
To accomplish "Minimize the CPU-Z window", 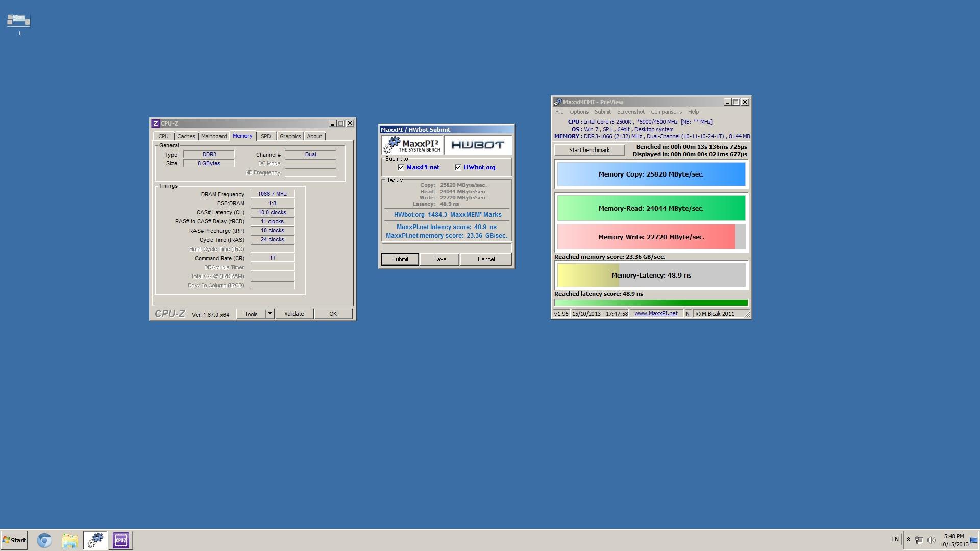I will click(332, 123).
